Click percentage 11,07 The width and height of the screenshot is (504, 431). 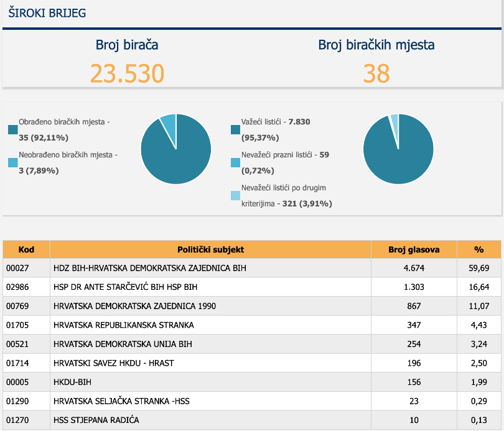pos(479,306)
